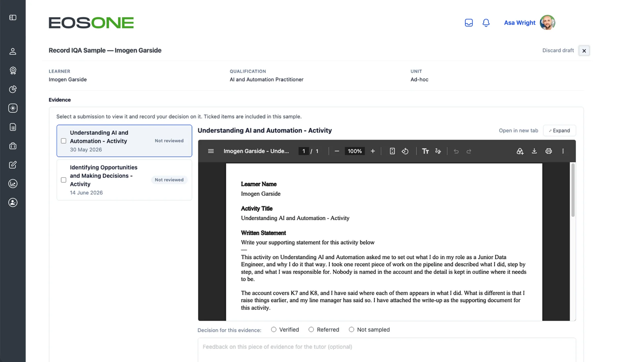Click the PDF add-image annotation icon
The image size is (644, 362).
coord(520,151)
